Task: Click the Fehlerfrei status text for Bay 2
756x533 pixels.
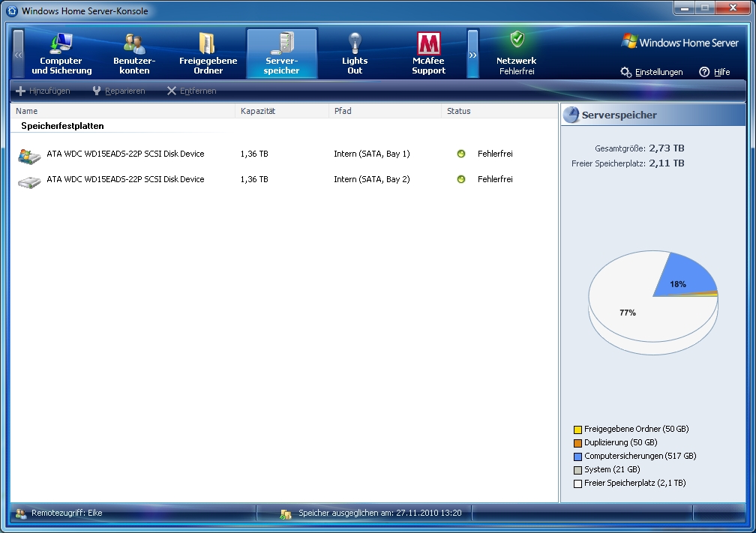Action: (x=495, y=179)
